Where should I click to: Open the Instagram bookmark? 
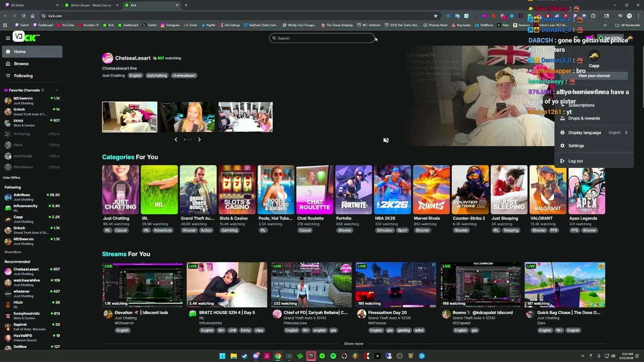(170, 25)
